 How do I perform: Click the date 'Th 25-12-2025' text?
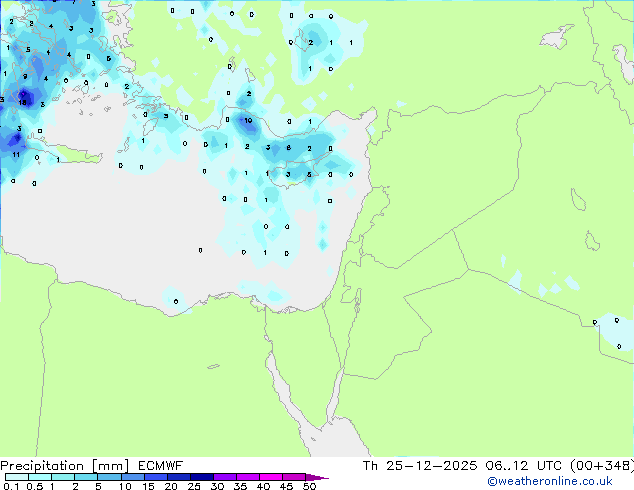click(x=420, y=466)
